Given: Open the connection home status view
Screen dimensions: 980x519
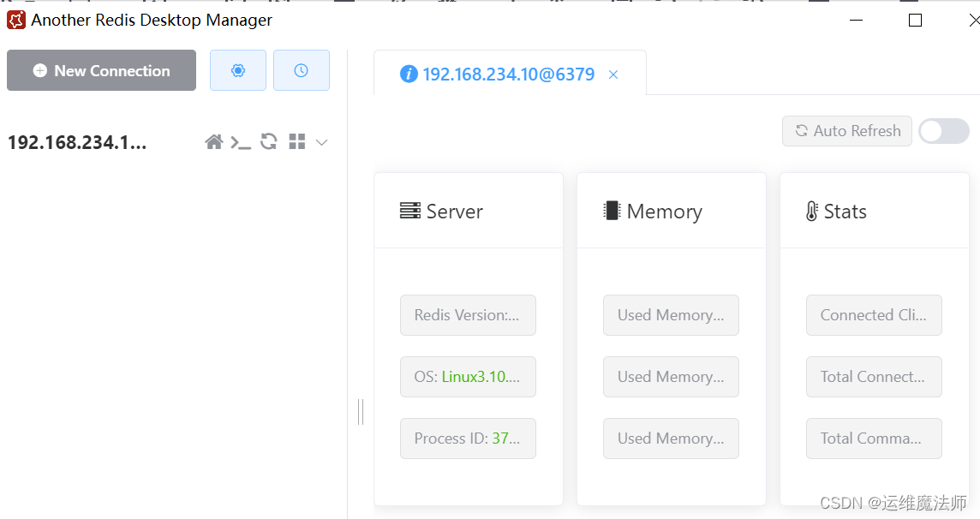Looking at the screenshot, I should pos(214,141).
